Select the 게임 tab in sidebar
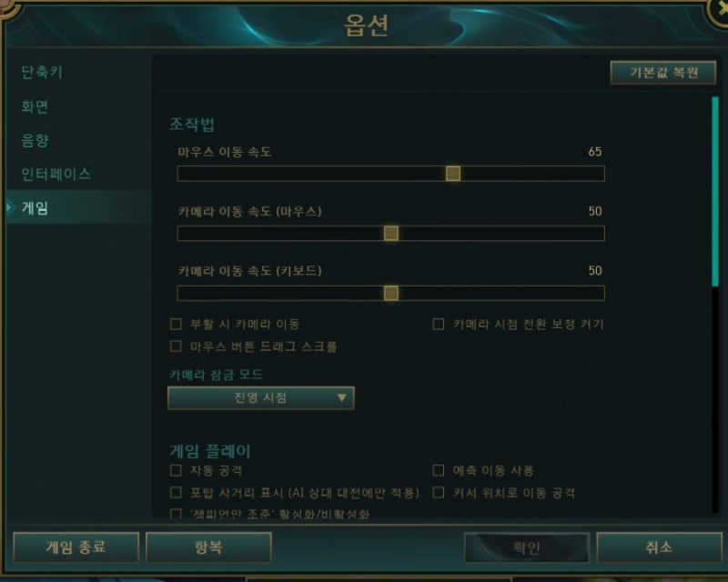The height and width of the screenshot is (582, 728). 35,208
